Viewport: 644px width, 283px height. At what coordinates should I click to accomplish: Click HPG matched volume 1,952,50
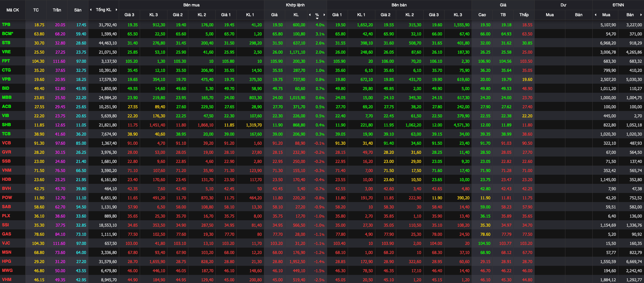[297, 262]
